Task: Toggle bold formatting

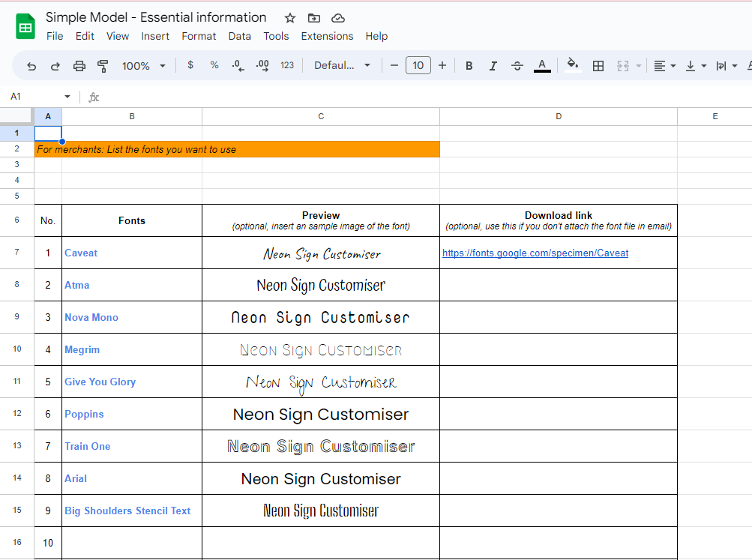Action: [x=469, y=66]
